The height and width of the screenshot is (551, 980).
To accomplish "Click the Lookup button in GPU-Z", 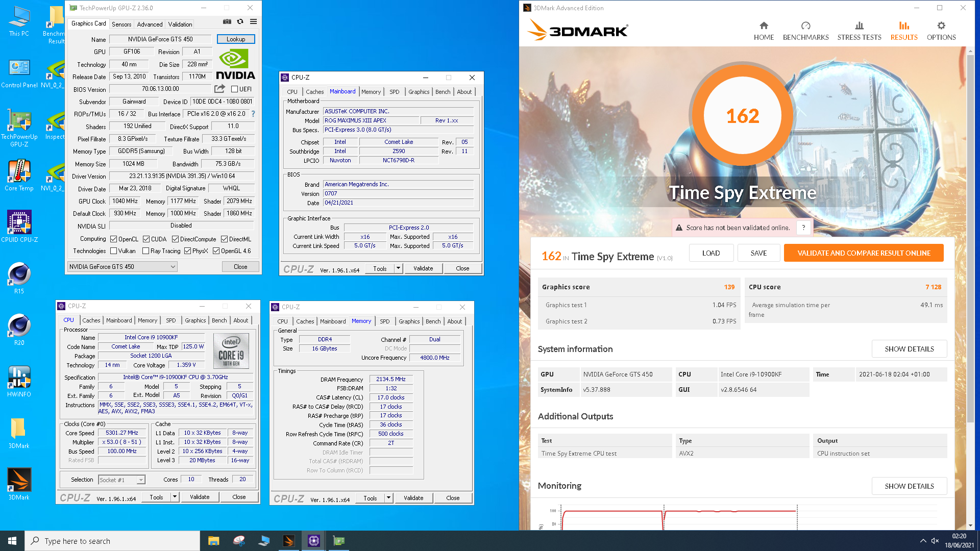I will pos(236,39).
